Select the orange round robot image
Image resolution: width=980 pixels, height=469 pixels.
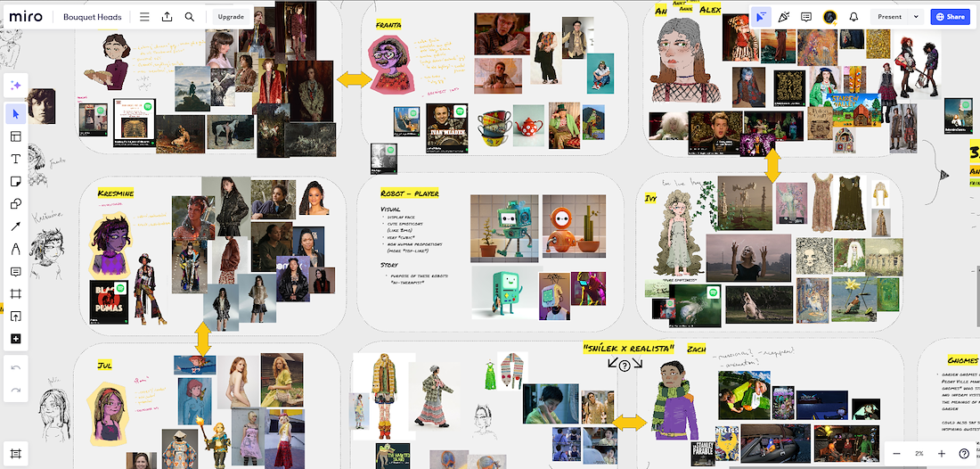click(574, 227)
